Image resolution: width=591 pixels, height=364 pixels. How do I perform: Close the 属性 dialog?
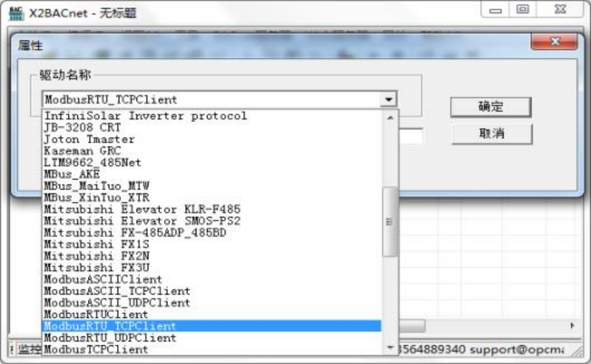[554, 41]
